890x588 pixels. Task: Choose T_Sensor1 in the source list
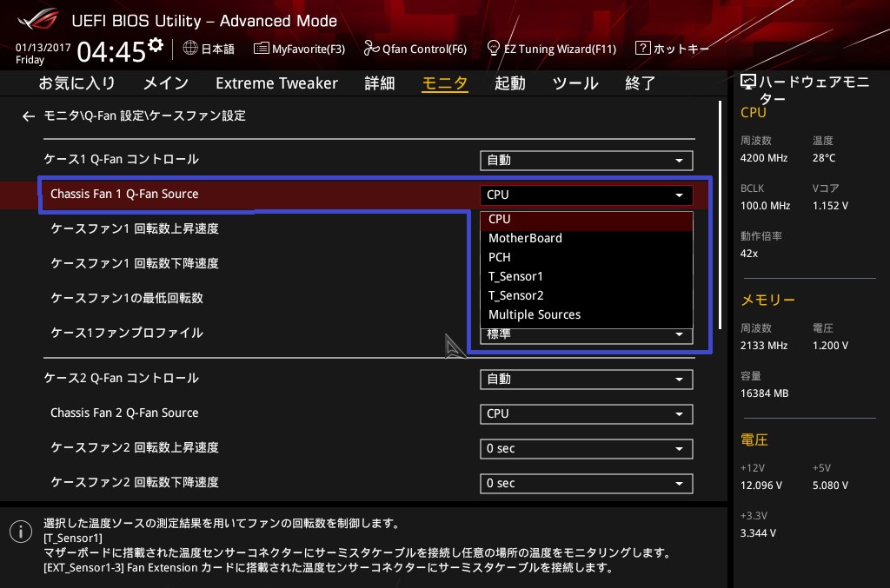(x=587, y=277)
